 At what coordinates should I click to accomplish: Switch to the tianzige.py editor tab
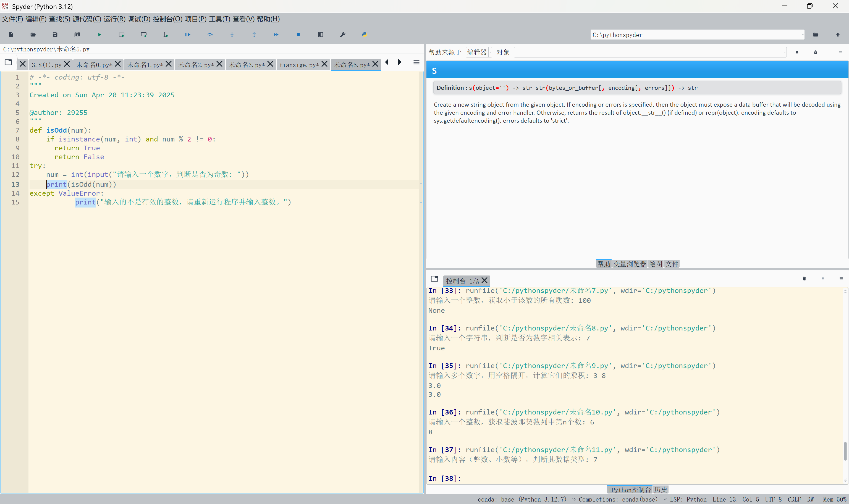[299, 65]
